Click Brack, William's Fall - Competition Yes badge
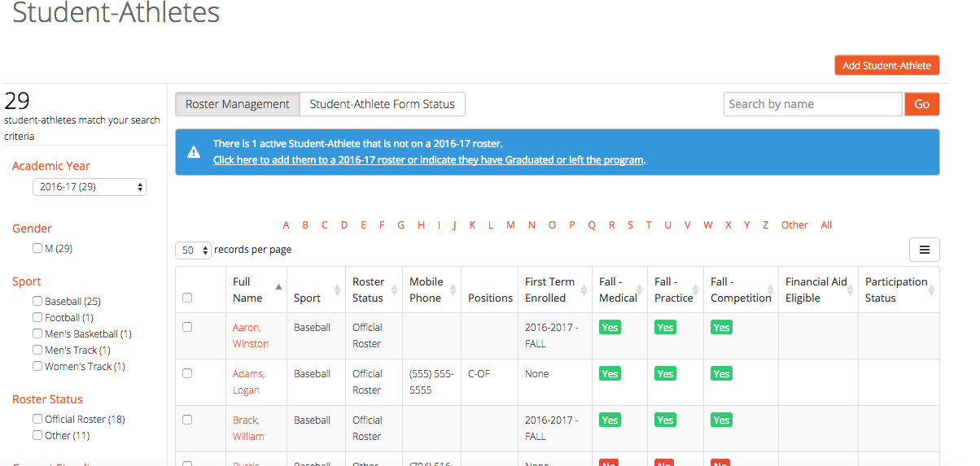This screenshot has width=980, height=466. pyautogui.click(x=721, y=420)
